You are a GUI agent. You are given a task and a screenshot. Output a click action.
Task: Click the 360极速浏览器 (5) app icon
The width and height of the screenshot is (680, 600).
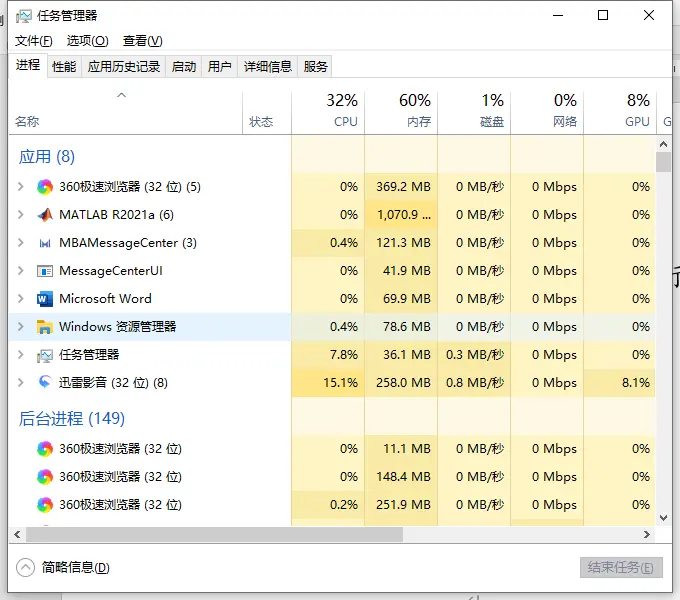[45, 187]
